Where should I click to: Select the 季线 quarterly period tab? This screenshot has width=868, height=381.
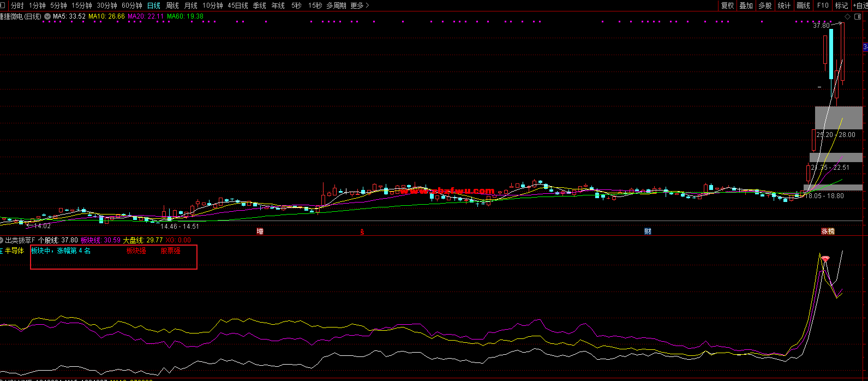259,5
